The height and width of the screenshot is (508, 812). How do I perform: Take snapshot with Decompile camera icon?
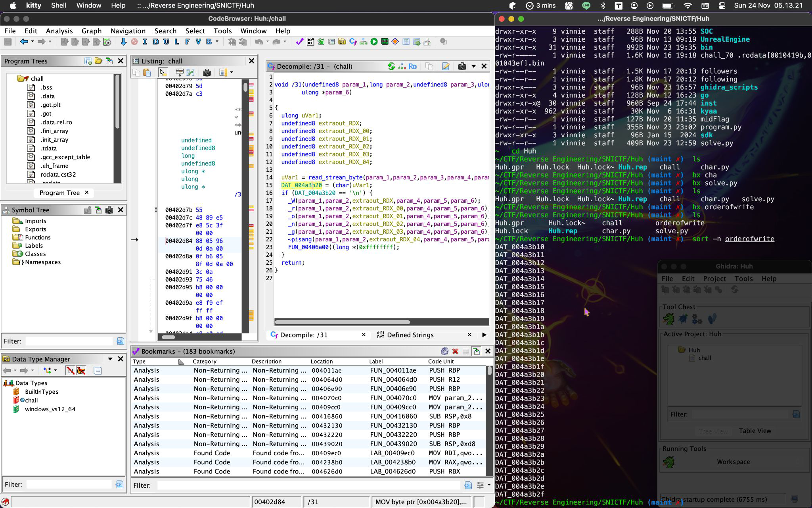[462, 66]
